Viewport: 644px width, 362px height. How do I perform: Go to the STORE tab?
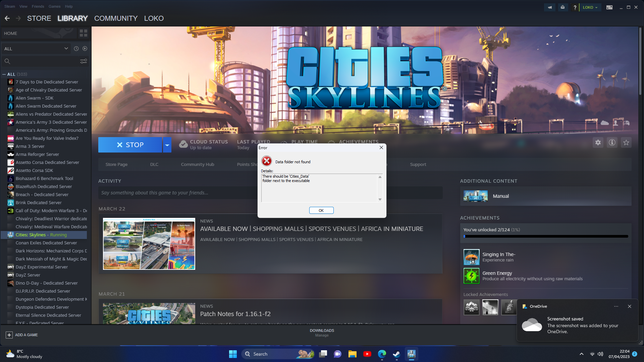click(x=39, y=18)
